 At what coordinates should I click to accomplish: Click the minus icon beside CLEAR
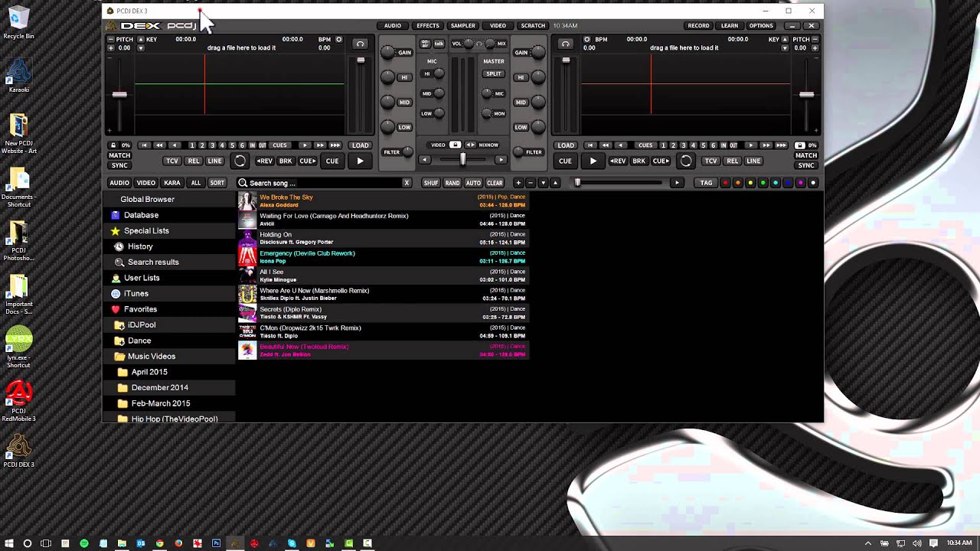(x=531, y=183)
